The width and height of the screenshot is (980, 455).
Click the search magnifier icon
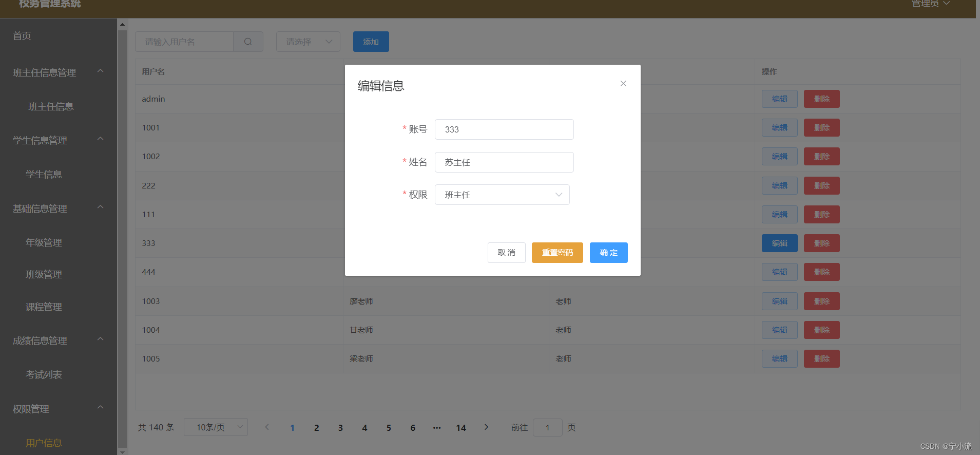point(248,42)
